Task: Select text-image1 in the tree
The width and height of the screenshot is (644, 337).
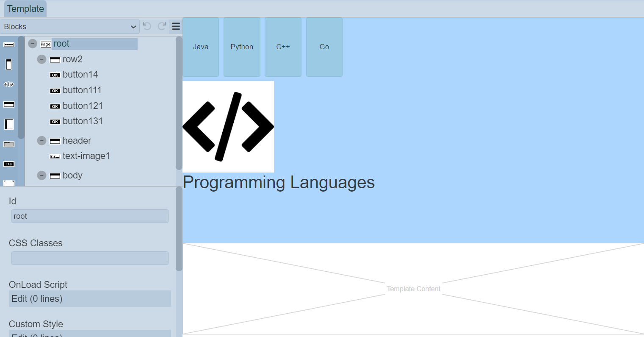Action: (x=86, y=156)
